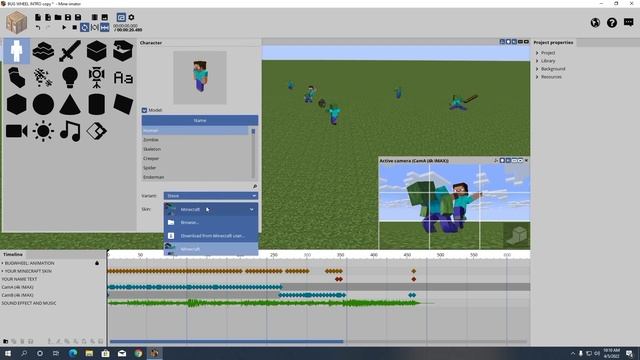The width and height of the screenshot is (640, 360).
Task: Choose the Sphere shape icon
Action: coord(43,104)
